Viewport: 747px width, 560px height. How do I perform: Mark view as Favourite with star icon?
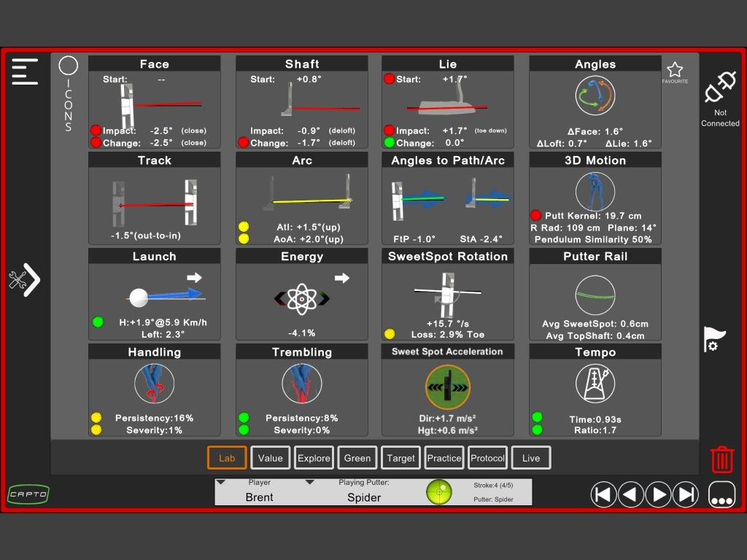675,70
